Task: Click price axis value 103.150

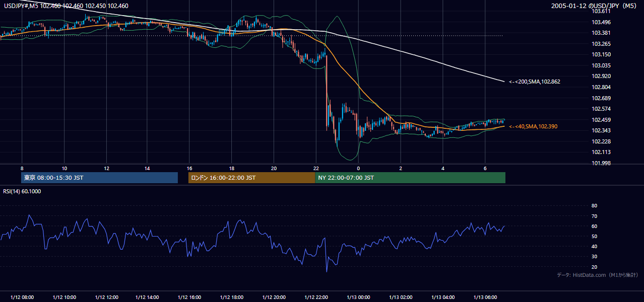Action: click(x=601, y=54)
